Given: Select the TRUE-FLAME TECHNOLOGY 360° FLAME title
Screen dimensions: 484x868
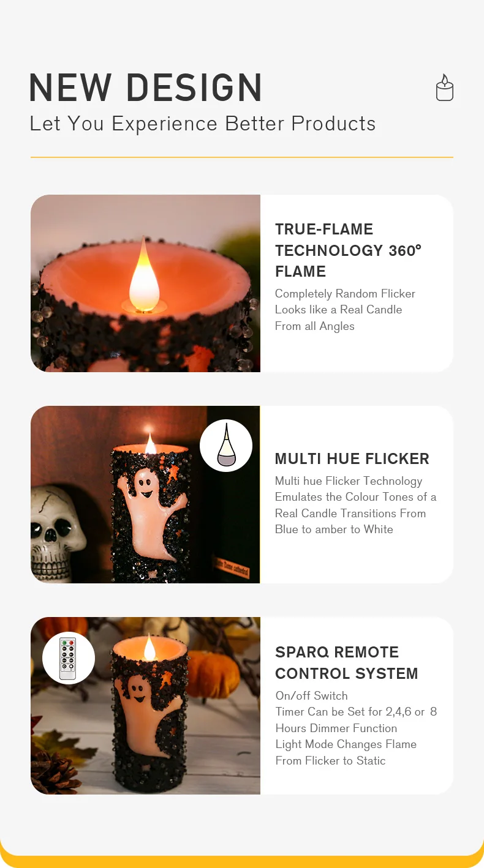Looking at the screenshot, I should pos(349,250).
